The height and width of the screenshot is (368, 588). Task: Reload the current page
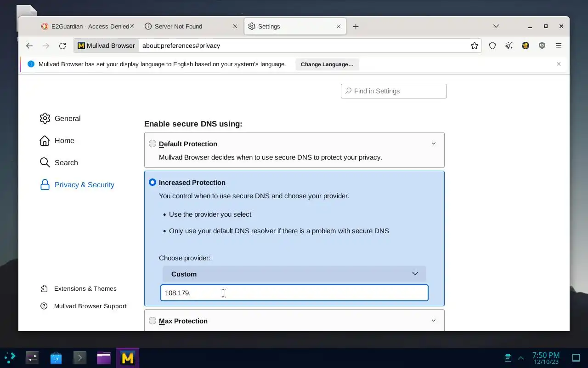[x=62, y=46]
